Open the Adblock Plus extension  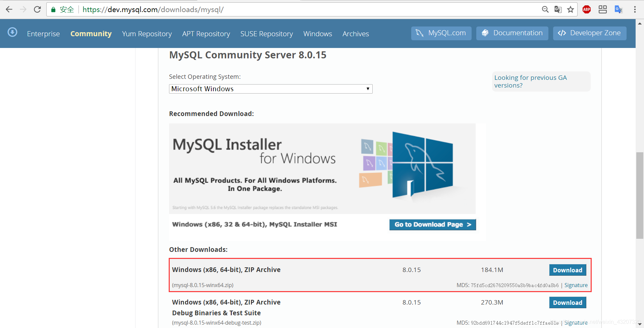pyautogui.click(x=587, y=9)
